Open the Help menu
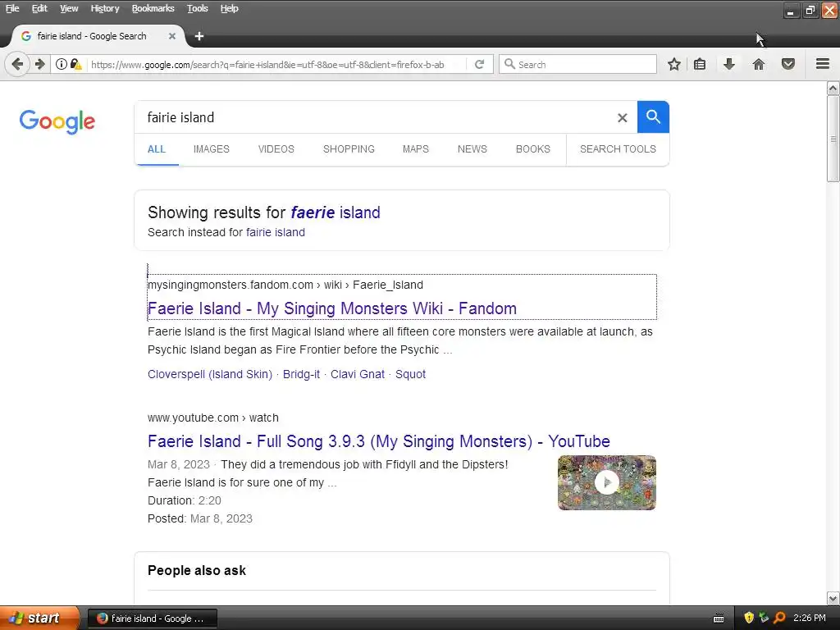The width and height of the screenshot is (840, 630). 230,8
